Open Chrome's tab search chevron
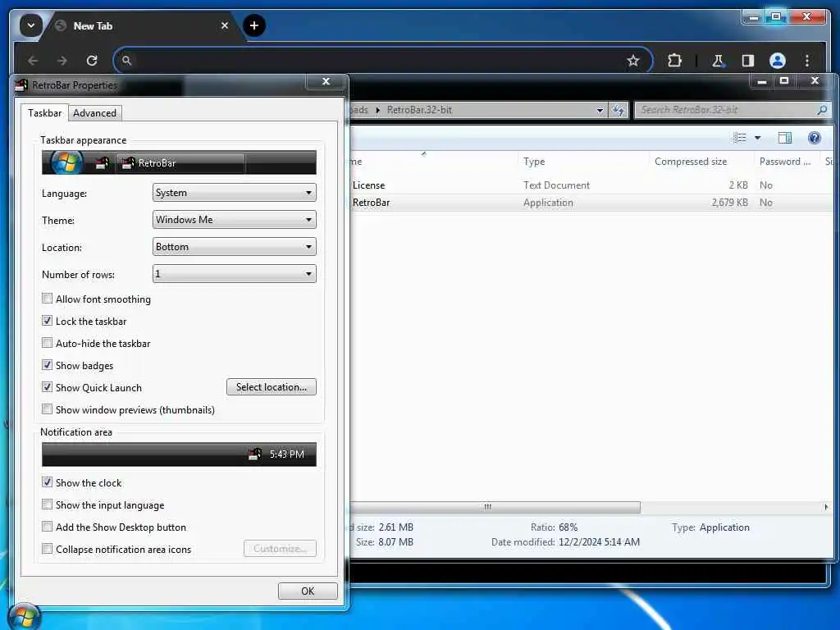Viewport: 840px width, 630px height. tap(30, 25)
